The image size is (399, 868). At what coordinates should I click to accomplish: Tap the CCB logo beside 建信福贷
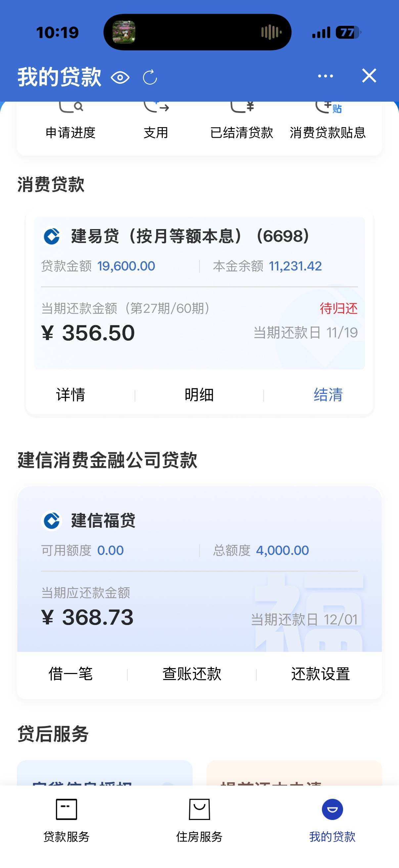52,521
